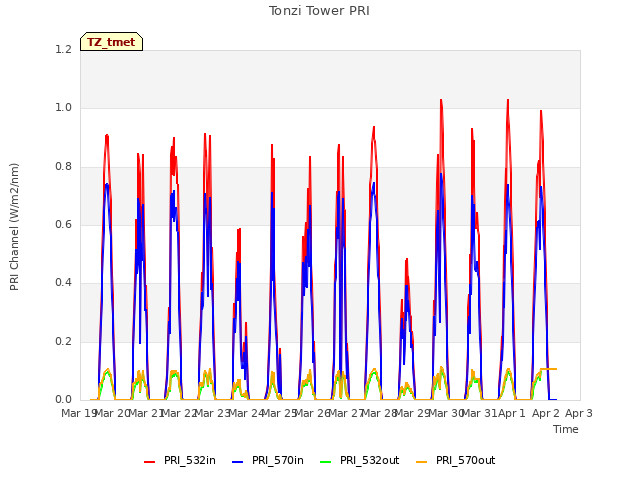The width and height of the screenshot is (640, 480).
Task: Click the Mar 31 x-axis date label
Action: click(x=479, y=413)
